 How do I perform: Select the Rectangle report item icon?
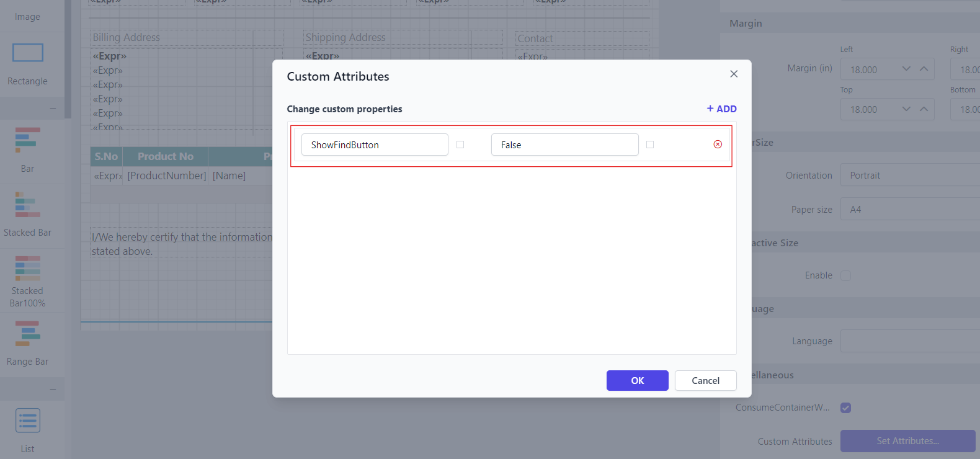click(28, 53)
